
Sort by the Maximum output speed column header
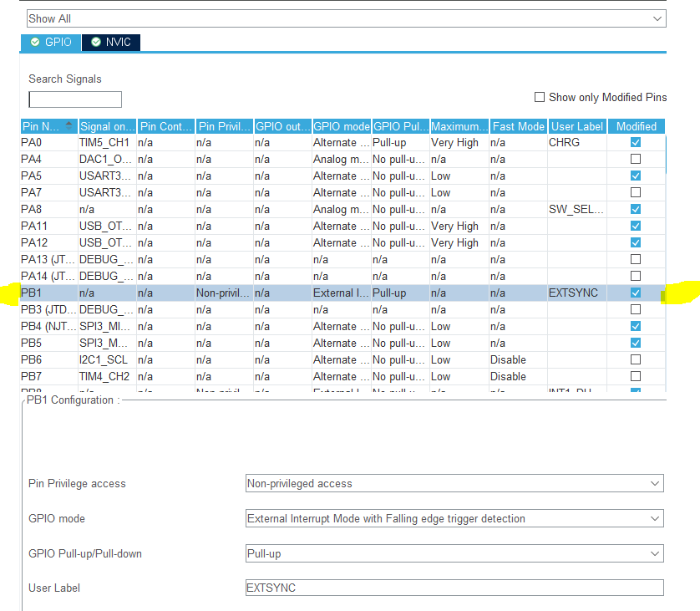point(459,126)
